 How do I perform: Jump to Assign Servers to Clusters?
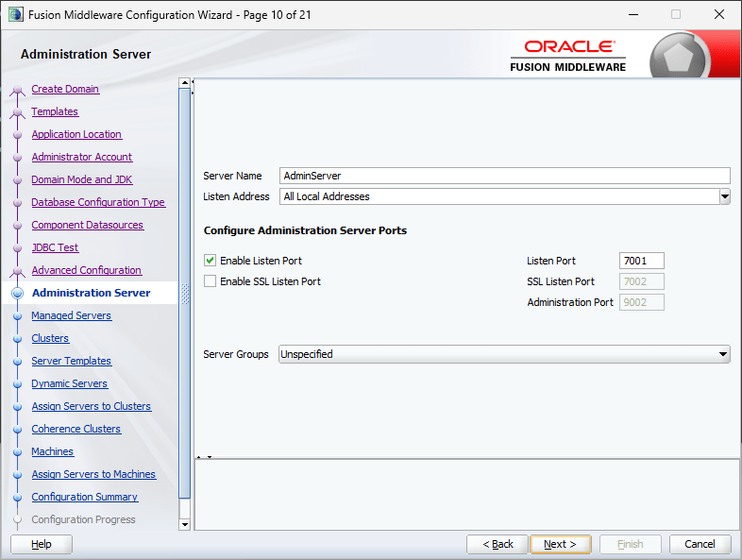tap(91, 407)
